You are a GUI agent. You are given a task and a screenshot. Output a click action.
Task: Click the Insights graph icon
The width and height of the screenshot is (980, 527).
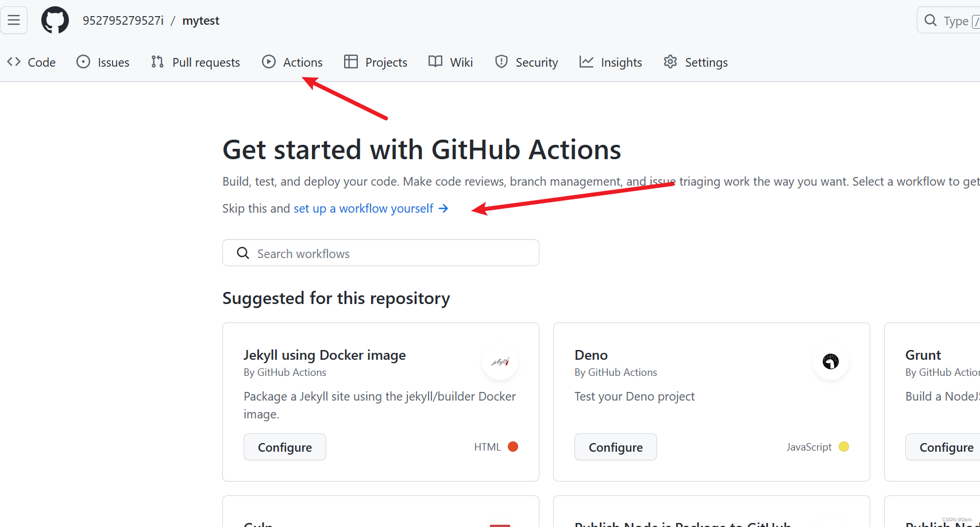pos(587,62)
